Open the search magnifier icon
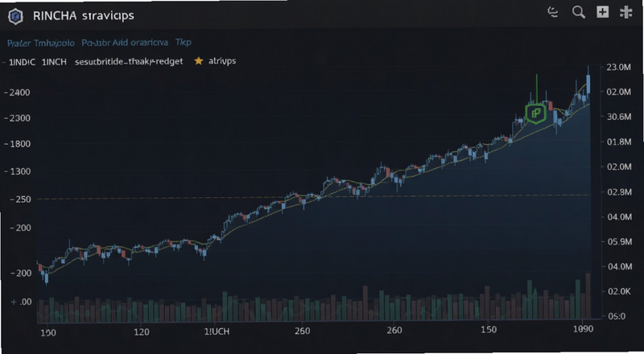The image size is (644, 354). pyautogui.click(x=579, y=13)
